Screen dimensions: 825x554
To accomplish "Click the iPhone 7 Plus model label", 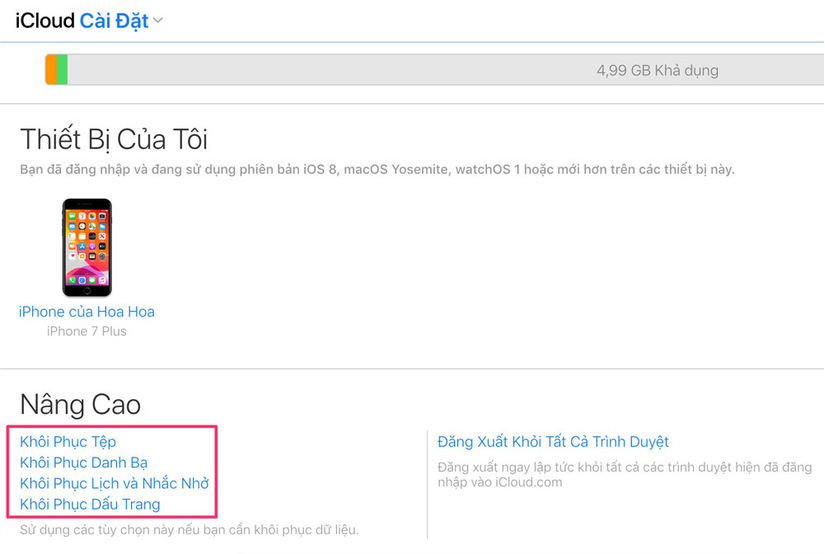I will pyautogui.click(x=87, y=331).
